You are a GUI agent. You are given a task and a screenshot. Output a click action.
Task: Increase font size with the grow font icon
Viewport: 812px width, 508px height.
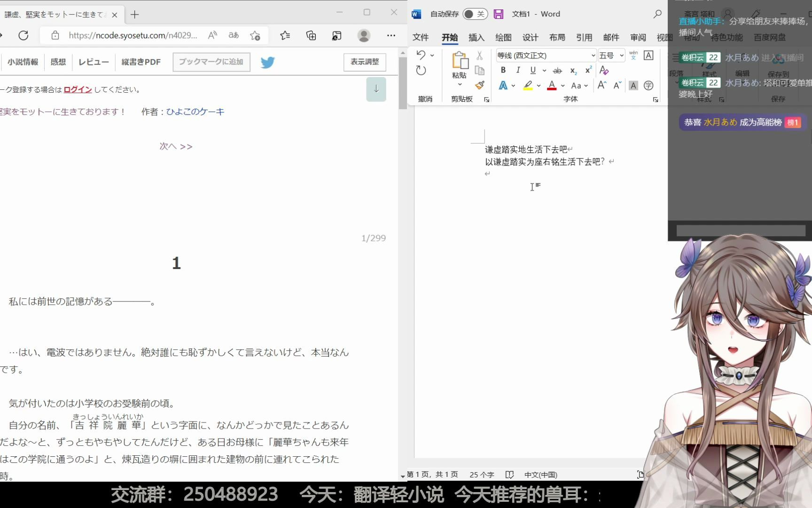[602, 85]
